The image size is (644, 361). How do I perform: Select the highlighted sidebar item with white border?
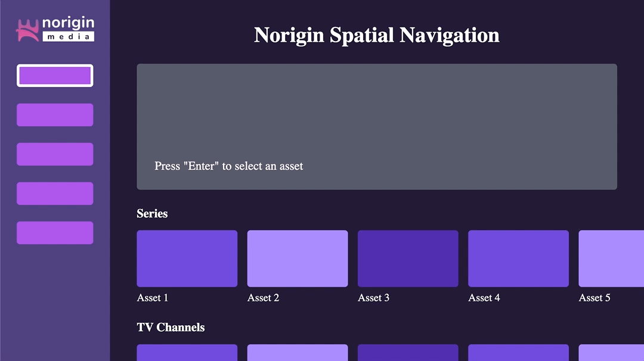tap(55, 76)
